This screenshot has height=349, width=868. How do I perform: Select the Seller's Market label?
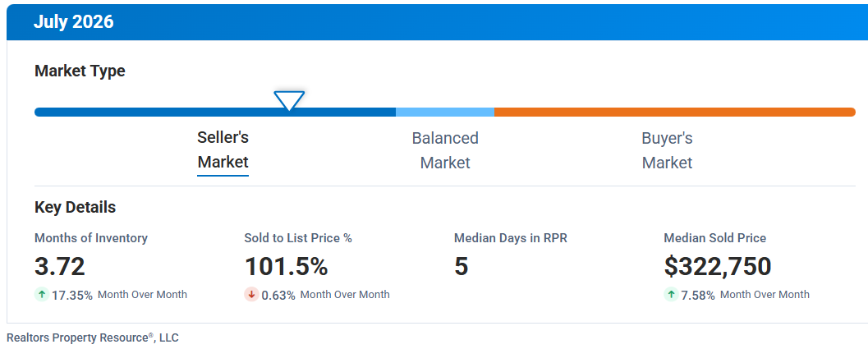tap(223, 150)
